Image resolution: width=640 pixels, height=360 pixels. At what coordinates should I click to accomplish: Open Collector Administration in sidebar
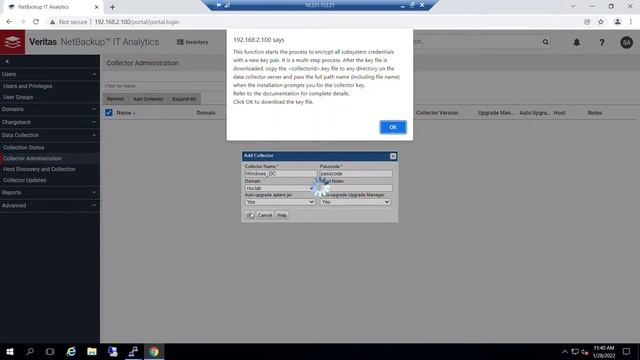(33, 158)
